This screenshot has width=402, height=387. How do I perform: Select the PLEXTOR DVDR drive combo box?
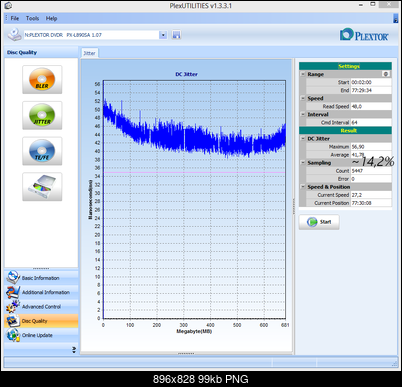[x=95, y=35]
